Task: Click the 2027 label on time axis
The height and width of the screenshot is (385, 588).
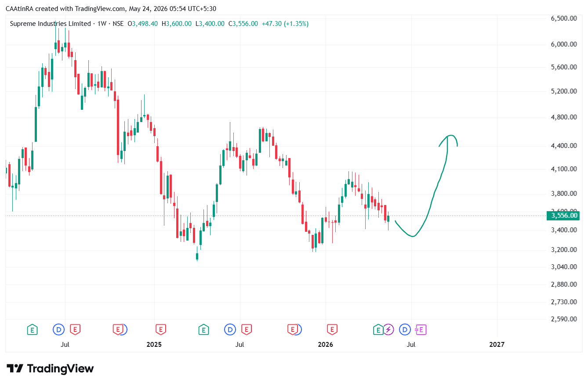Action: click(497, 345)
